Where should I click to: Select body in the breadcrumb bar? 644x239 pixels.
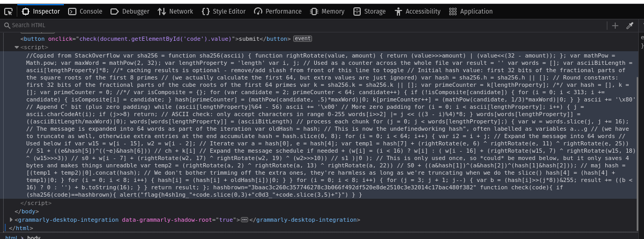pyautogui.click(x=34, y=237)
